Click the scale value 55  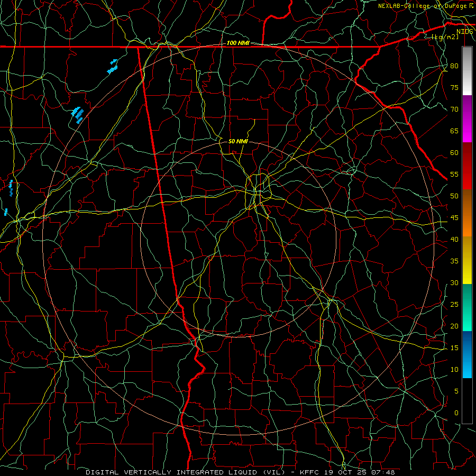[454, 174]
